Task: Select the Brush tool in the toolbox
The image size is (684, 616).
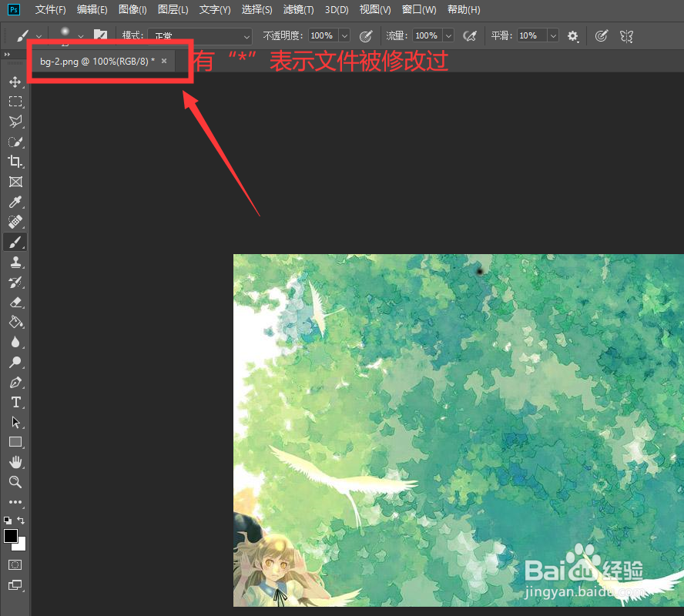Action: tap(15, 242)
